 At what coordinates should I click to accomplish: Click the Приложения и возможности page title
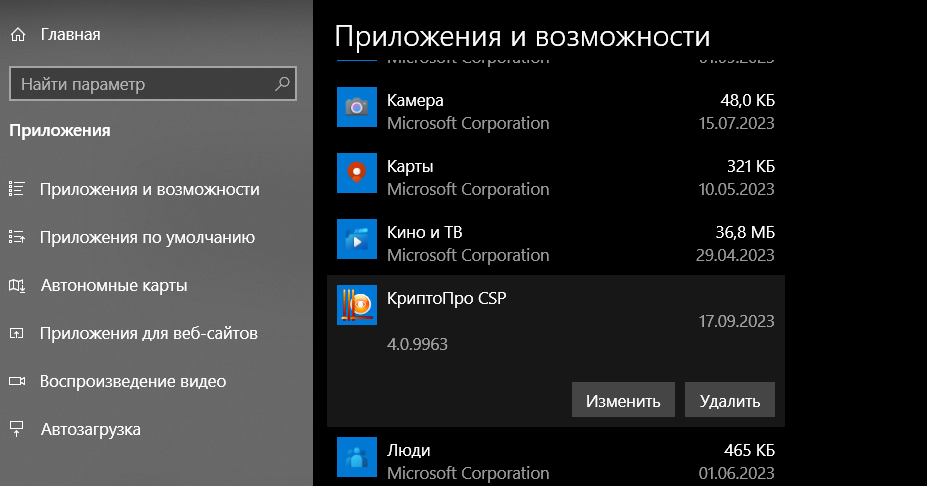[x=522, y=37]
